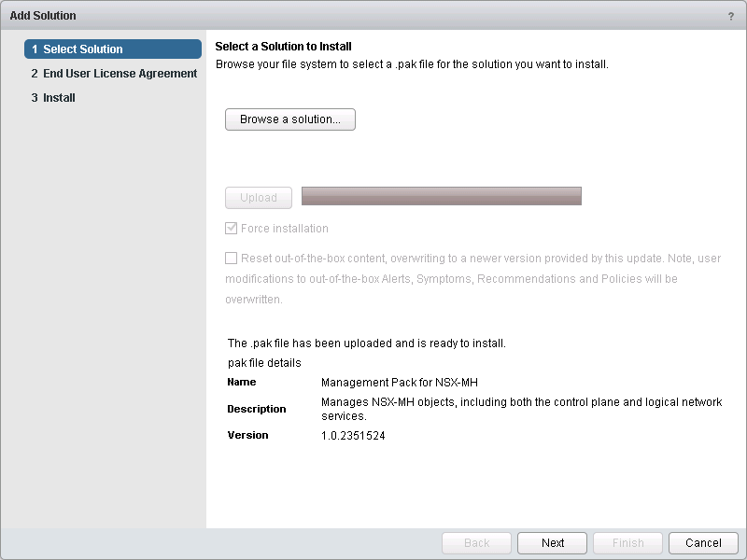The height and width of the screenshot is (560, 747).
Task: Click the Select a Solution to Install heading
Action: tap(283, 47)
